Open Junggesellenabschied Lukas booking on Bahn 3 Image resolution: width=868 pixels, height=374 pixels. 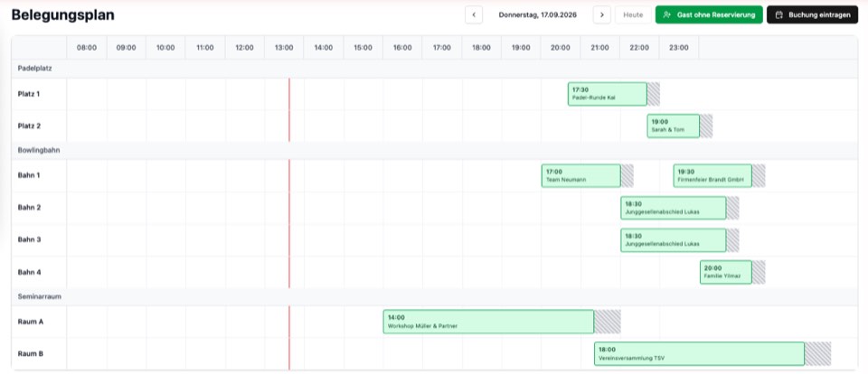[x=673, y=239]
